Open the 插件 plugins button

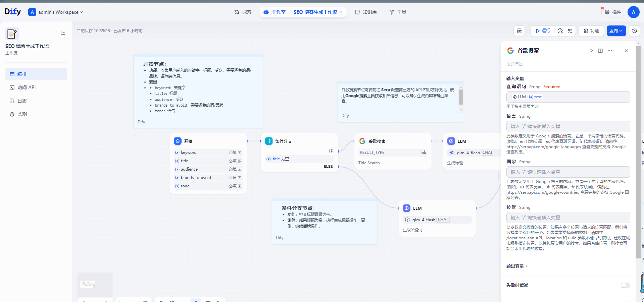tap(613, 12)
